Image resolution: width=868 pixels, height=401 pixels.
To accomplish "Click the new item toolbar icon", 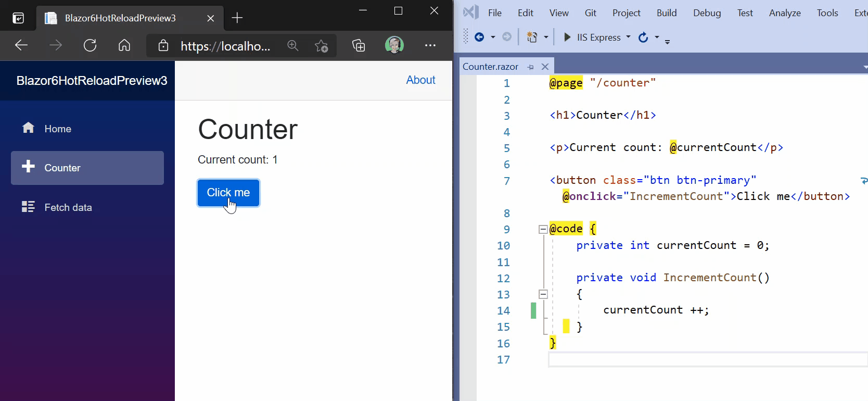I will [532, 37].
